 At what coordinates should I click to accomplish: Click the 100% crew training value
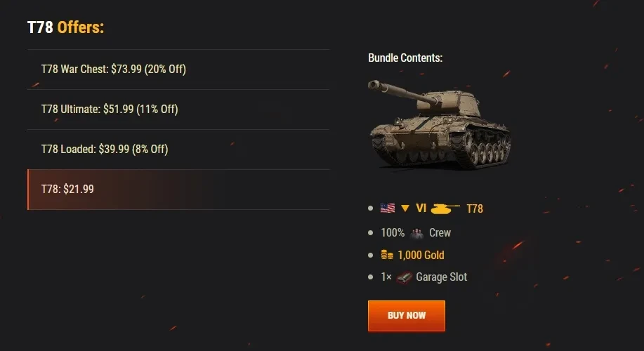[393, 233]
